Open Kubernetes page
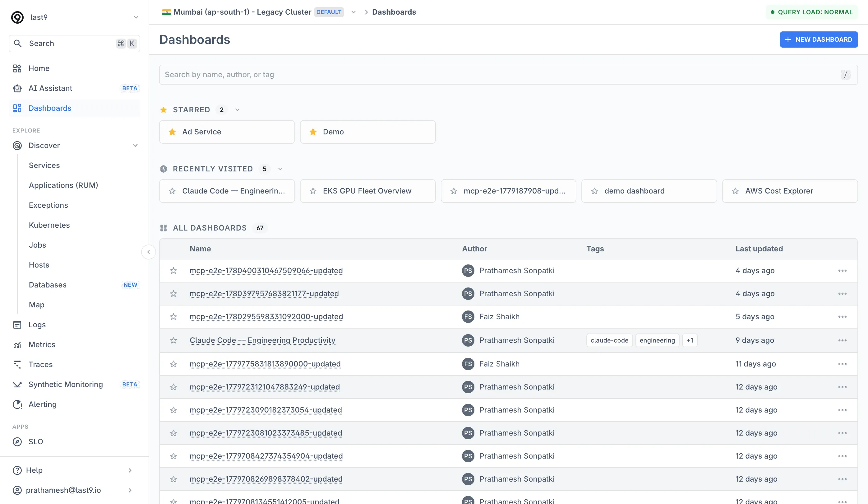 point(49,225)
